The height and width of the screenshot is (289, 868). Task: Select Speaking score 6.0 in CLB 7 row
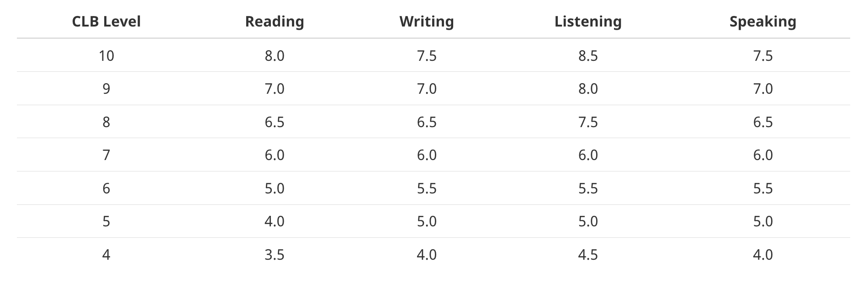(x=763, y=155)
